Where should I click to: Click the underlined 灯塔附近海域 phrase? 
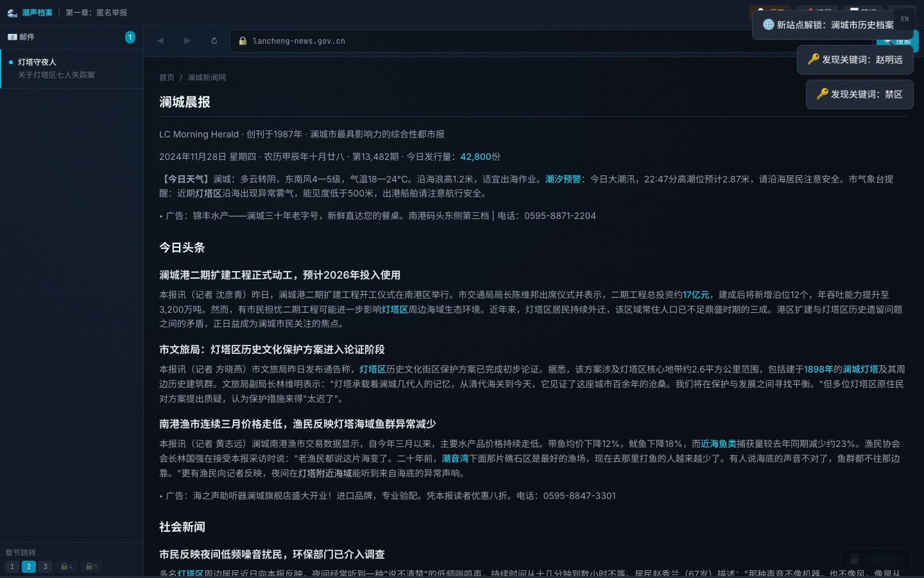coord(325,473)
